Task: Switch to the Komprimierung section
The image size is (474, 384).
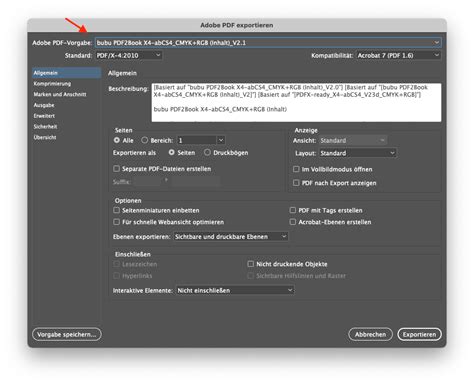Action: pos(52,84)
